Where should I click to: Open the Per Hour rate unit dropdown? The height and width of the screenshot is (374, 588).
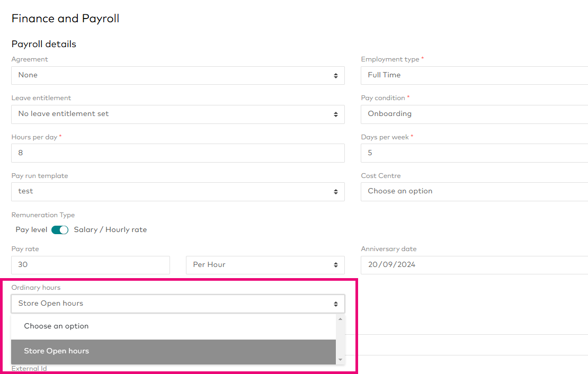265,265
